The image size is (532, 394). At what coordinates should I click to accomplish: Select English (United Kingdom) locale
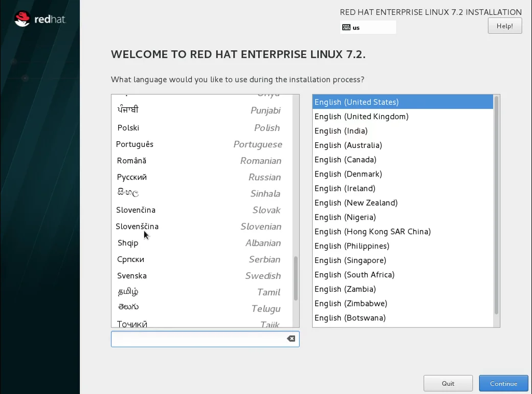click(x=403, y=116)
